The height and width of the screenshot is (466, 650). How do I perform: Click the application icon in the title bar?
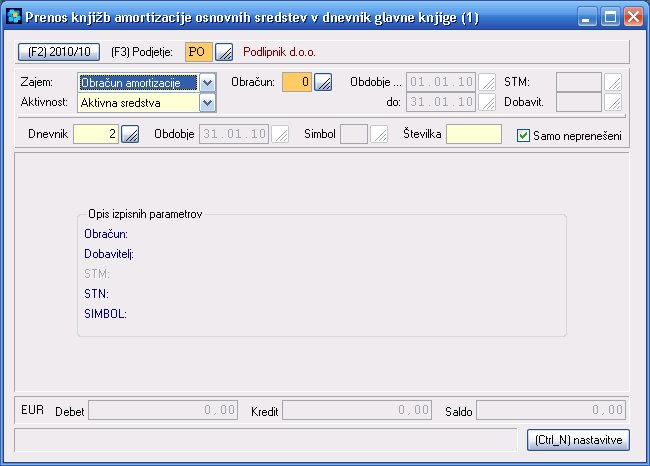pyautogui.click(x=13, y=16)
